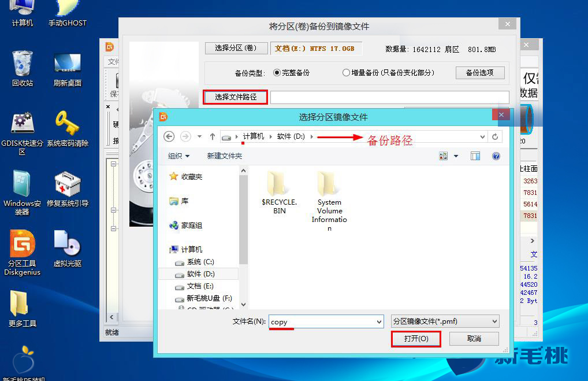Open System Volume Information folder
This screenshot has width=588, height=381.
tap(329, 201)
